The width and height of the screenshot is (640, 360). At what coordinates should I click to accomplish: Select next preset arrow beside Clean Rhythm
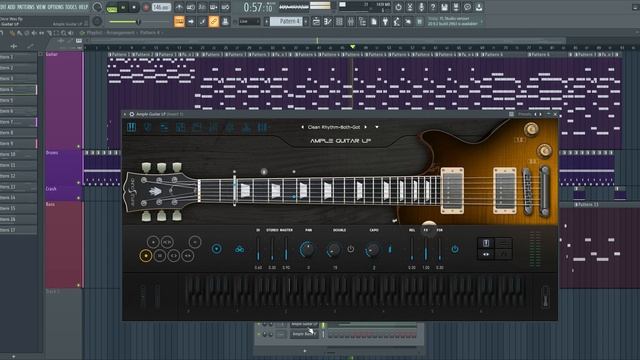click(365, 127)
